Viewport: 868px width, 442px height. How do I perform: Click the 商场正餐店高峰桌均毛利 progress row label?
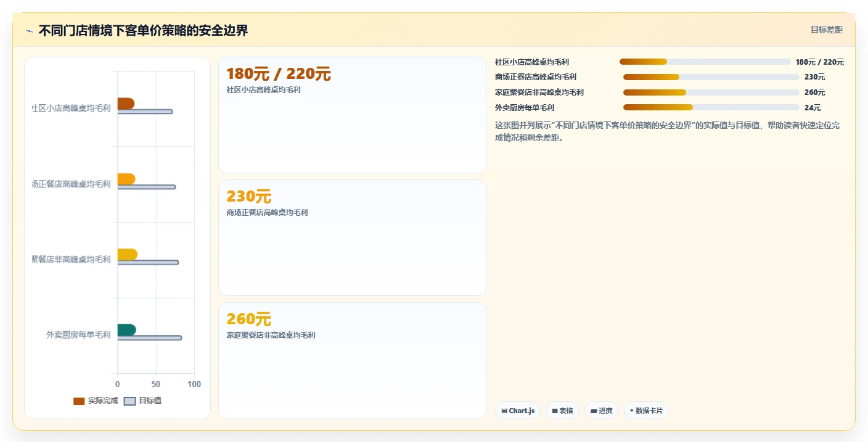(536, 77)
